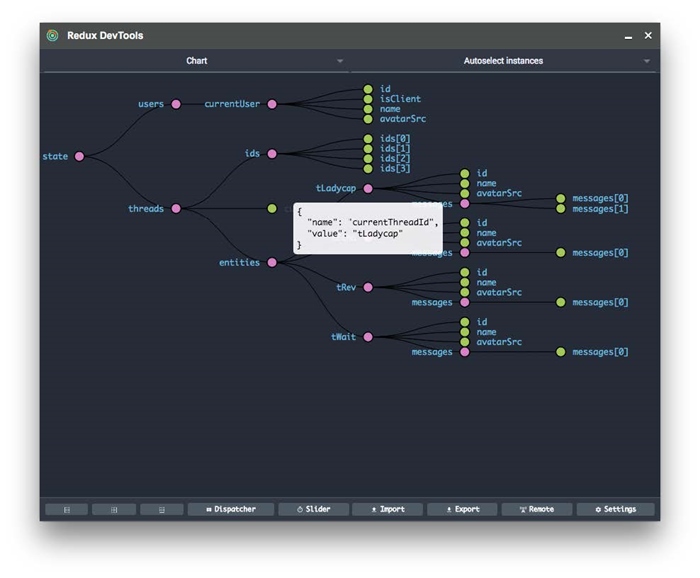
Task: Toggle the Slider monitor
Action: pos(313,509)
